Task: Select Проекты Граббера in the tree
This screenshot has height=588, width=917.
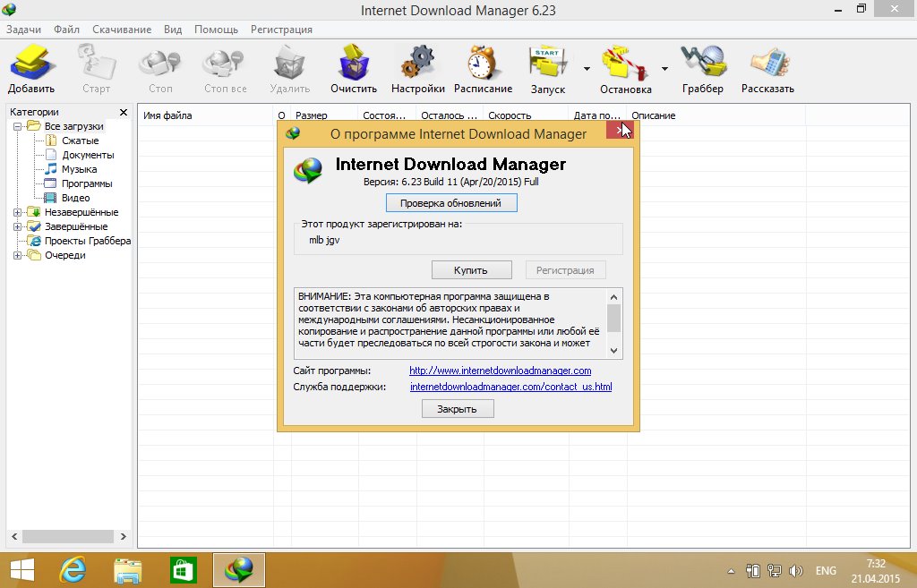Action: pyautogui.click(x=87, y=241)
